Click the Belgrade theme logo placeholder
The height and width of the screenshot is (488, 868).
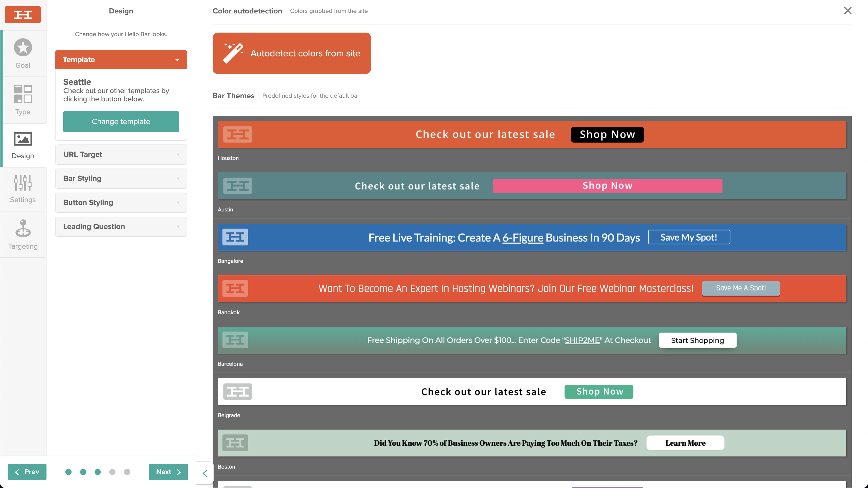pyautogui.click(x=238, y=392)
